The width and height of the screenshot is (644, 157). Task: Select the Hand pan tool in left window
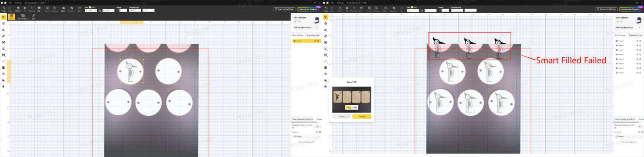click(3, 23)
